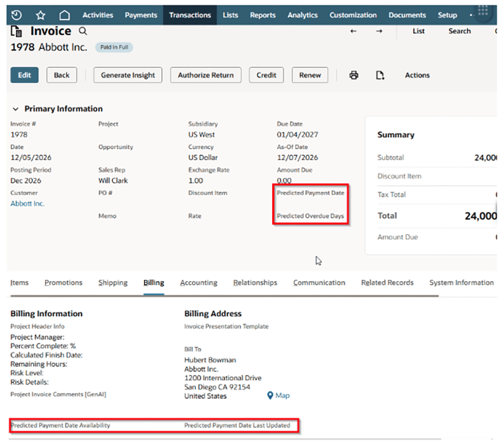
Task: Switch to the Items tab
Action: [x=19, y=282]
